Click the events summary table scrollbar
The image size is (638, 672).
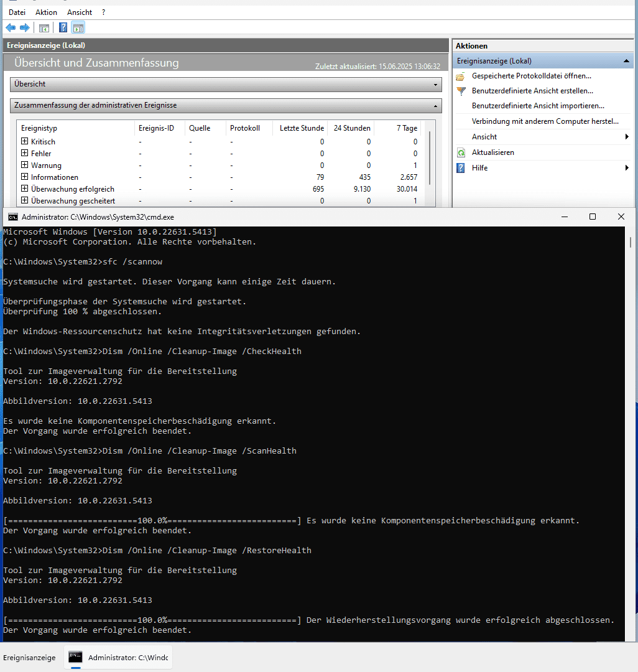pos(430,159)
